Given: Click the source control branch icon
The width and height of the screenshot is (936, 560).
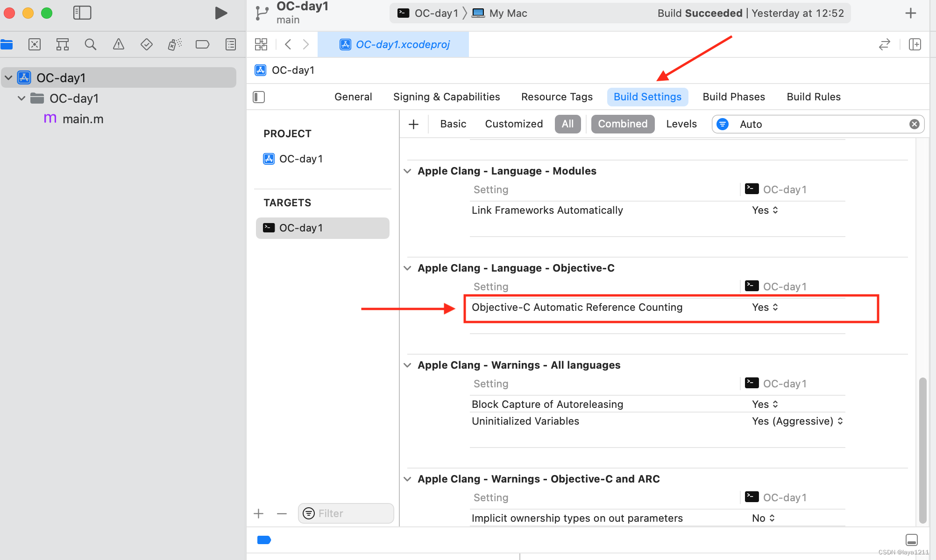Looking at the screenshot, I should click(x=262, y=13).
